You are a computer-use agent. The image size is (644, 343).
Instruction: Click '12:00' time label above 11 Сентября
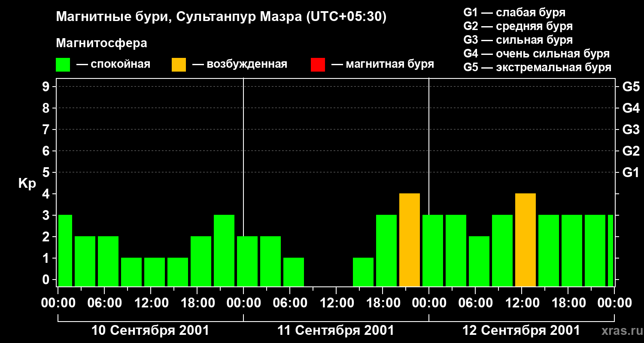tap(337, 303)
